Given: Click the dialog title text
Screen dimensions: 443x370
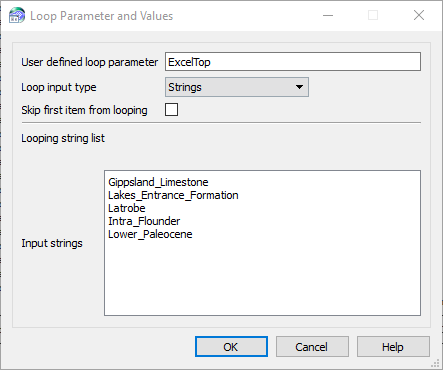Looking at the screenshot, I should click(x=102, y=16).
